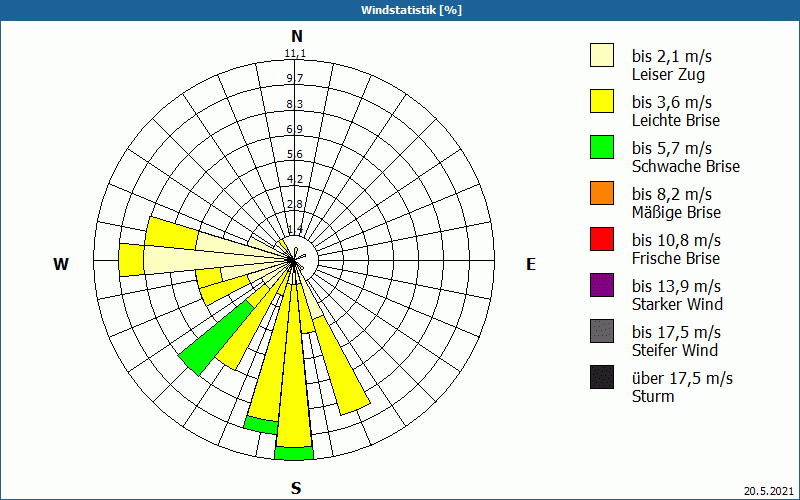The height and width of the screenshot is (500, 800).
Task: Click the 'Leiser Zug' legend label
Action: 668,74
